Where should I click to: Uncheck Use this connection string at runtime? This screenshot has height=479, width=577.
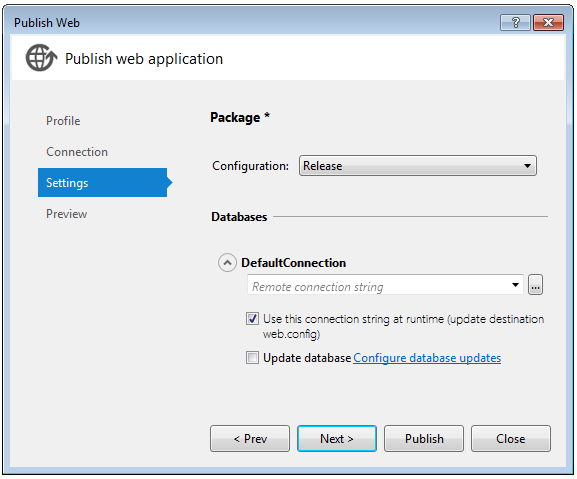pos(252,319)
